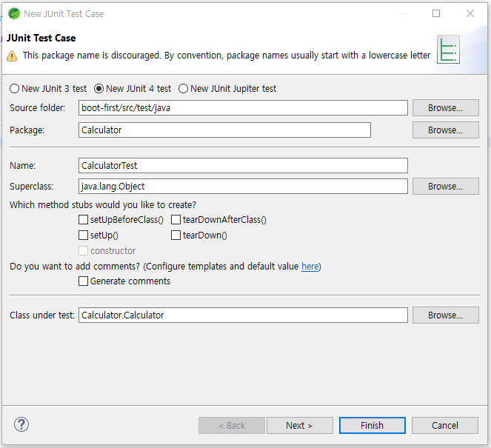Cancel the New JUnit Test Case dialog
The height and width of the screenshot is (448, 491).
click(x=444, y=426)
